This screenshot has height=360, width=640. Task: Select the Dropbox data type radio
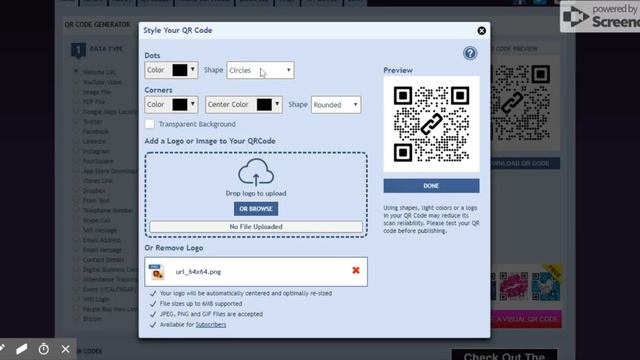[x=76, y=190]
